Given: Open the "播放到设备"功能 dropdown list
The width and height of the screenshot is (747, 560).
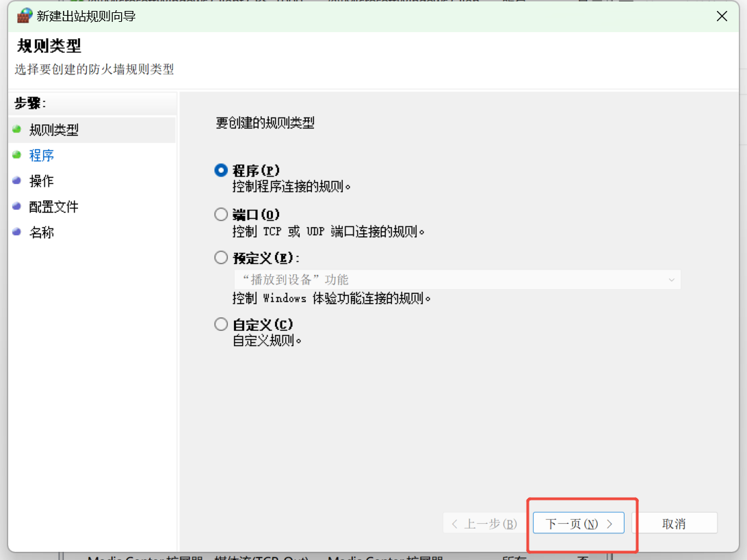Looking at the screenshot, I should pyautogui.click(x=458, y=280).
